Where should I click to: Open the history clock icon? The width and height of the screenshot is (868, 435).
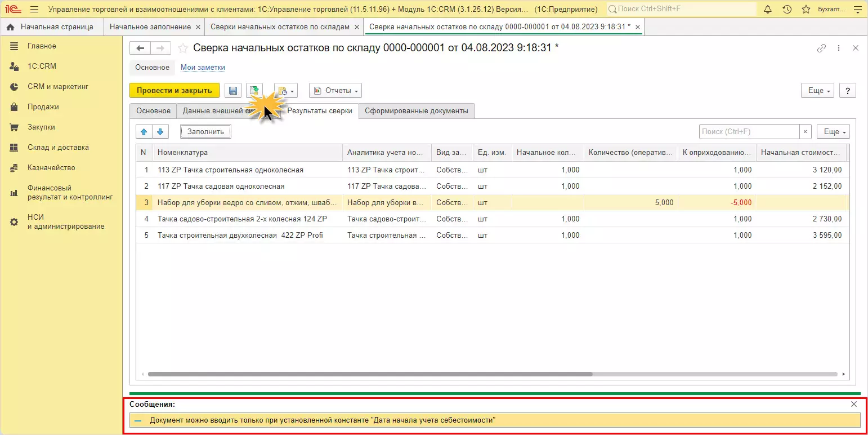click(787, 10)
